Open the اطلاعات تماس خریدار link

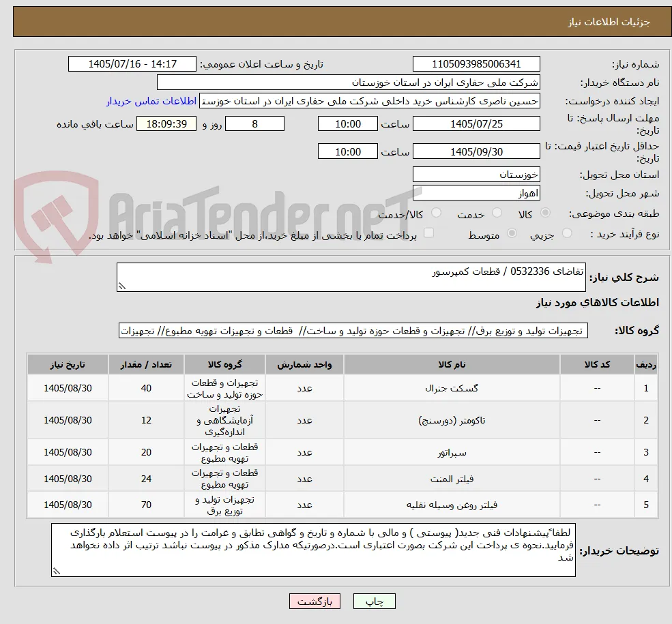[x=151, y=101]
